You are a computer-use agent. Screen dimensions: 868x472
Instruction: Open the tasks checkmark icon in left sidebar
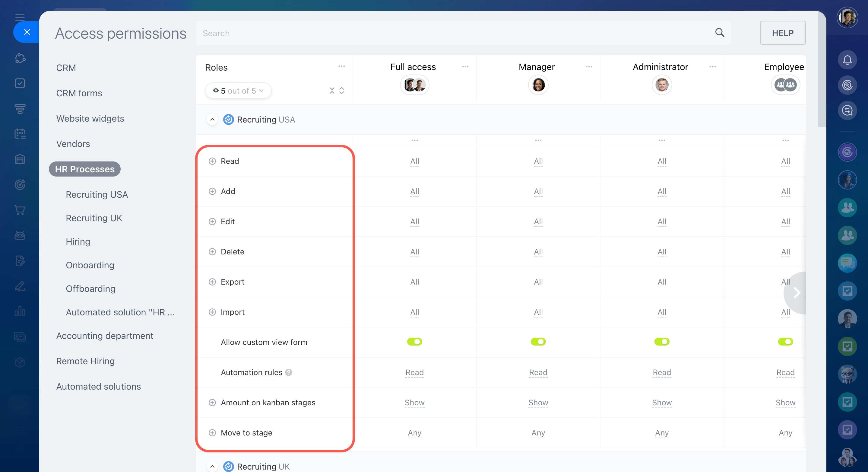click(20, 83)
